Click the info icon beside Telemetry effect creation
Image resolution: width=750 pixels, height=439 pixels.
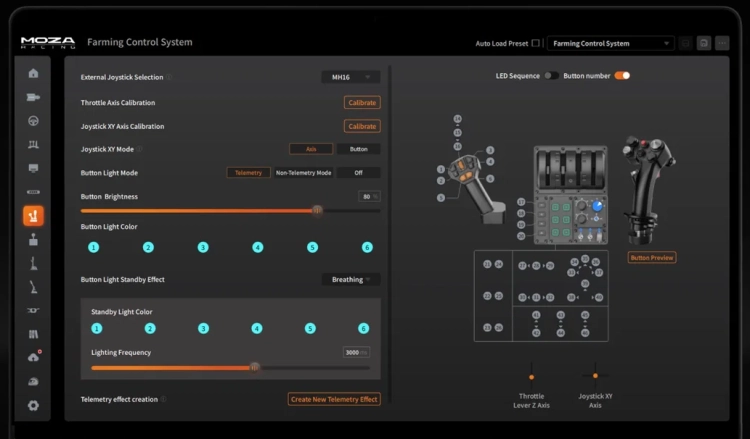pos(163,399)
